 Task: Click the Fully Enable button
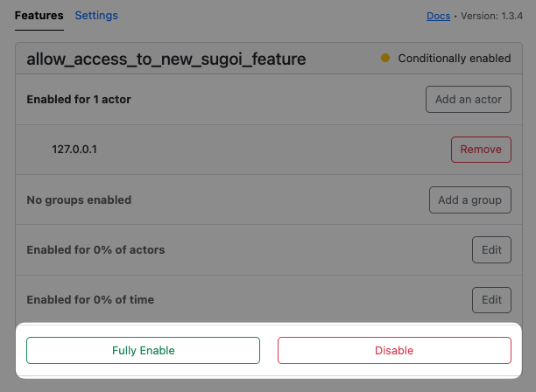144,350
